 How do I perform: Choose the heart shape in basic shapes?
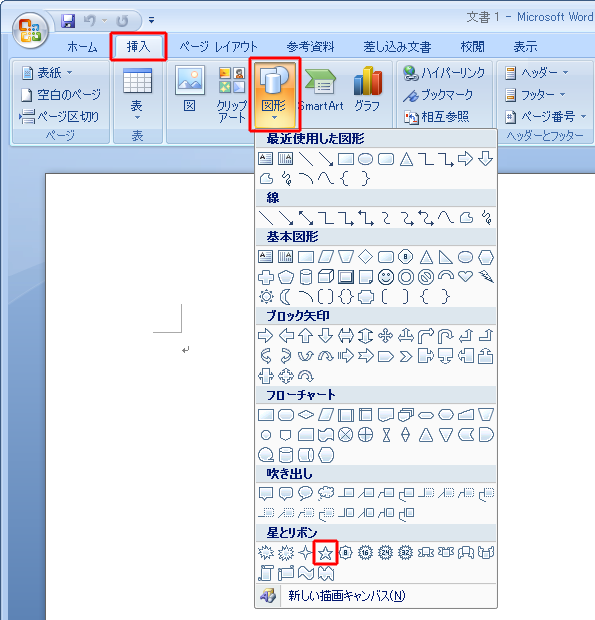point(465,276)
